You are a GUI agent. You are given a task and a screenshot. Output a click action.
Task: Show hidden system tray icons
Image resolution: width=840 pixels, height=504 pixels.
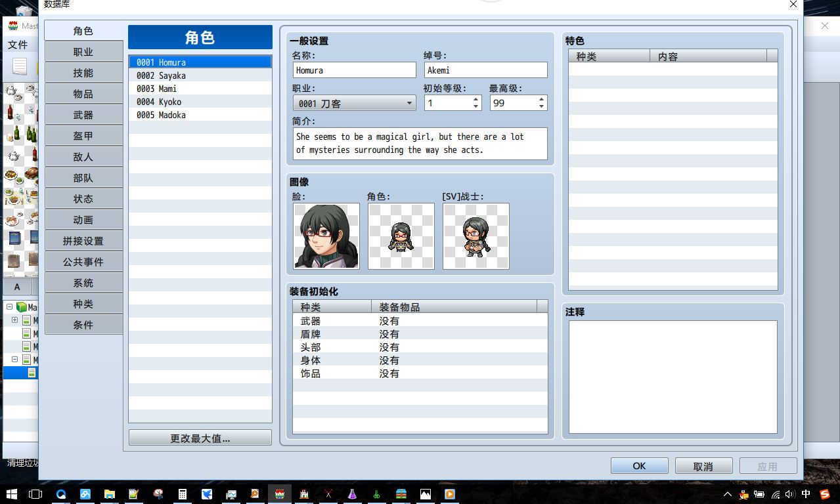pyautogui.click(x=728, y=494)
